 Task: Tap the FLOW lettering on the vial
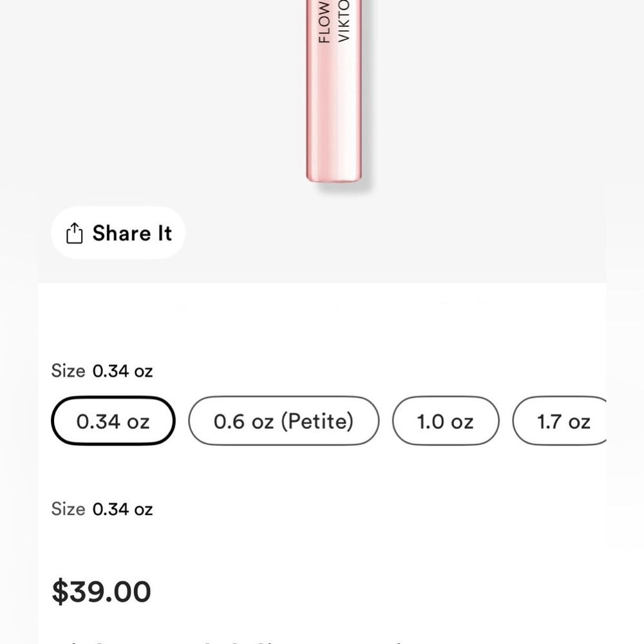click(324, 22)
